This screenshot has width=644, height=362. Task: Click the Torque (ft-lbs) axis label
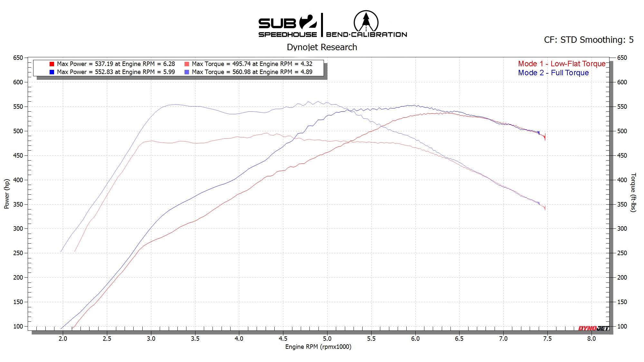coord(633,192)
